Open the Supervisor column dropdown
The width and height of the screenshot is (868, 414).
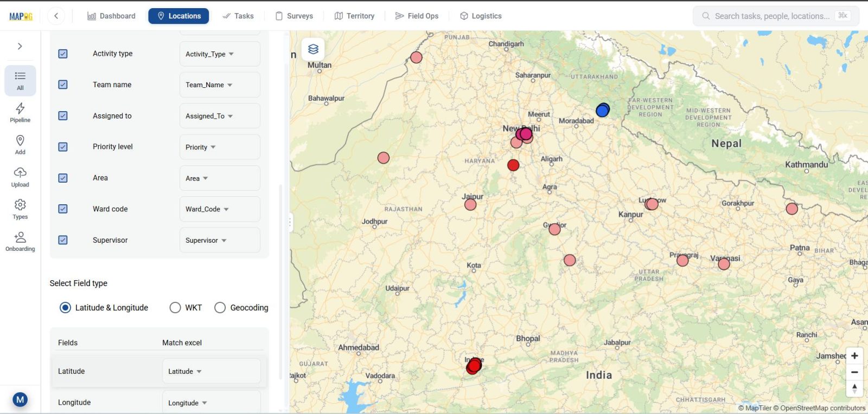(220, 240)
